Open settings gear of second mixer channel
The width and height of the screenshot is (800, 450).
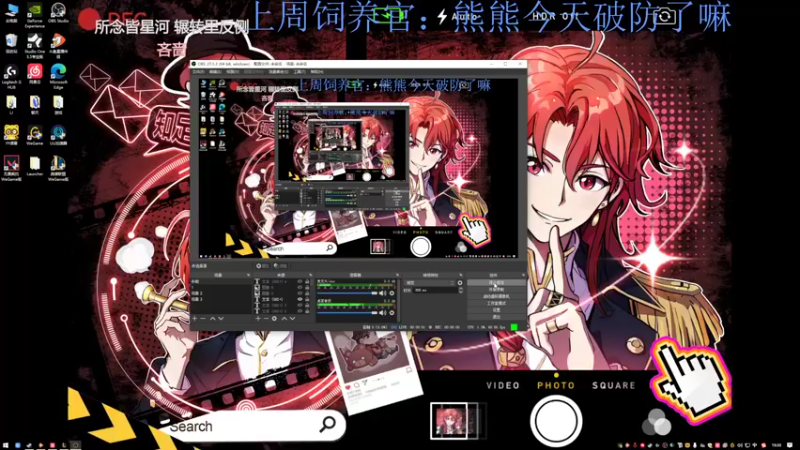[392, 313]
